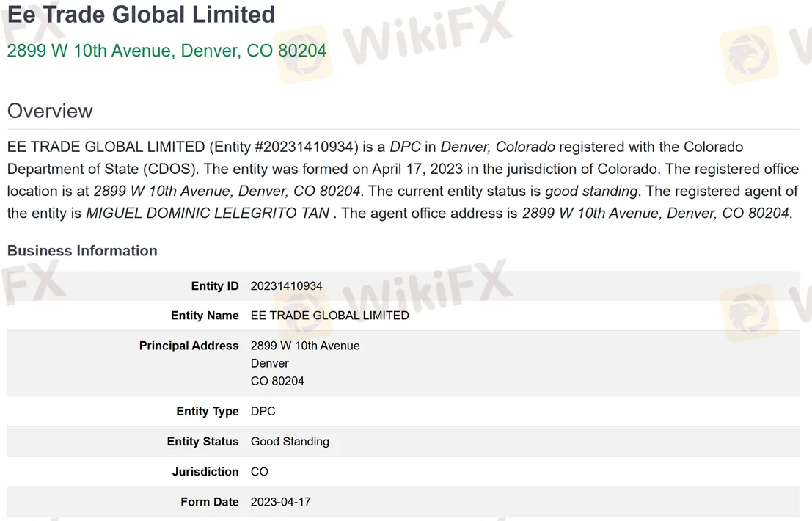Click the Business Information heading

[x=82, y=251]
